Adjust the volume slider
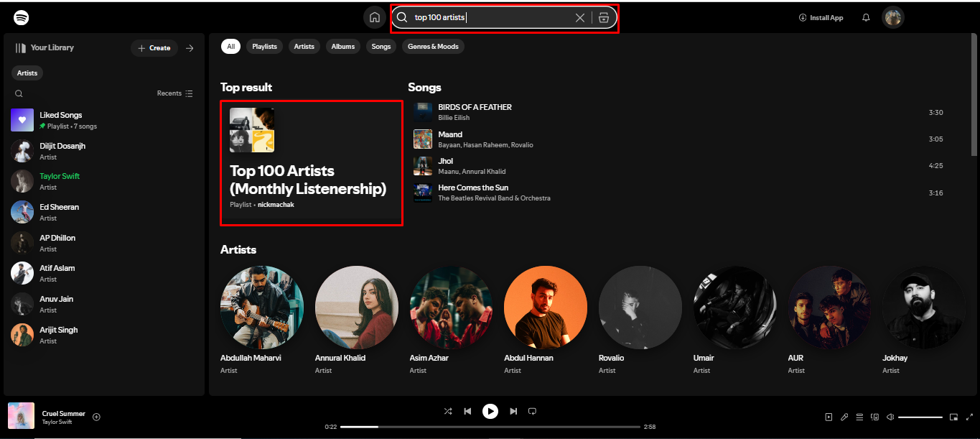 click(921, 417)
